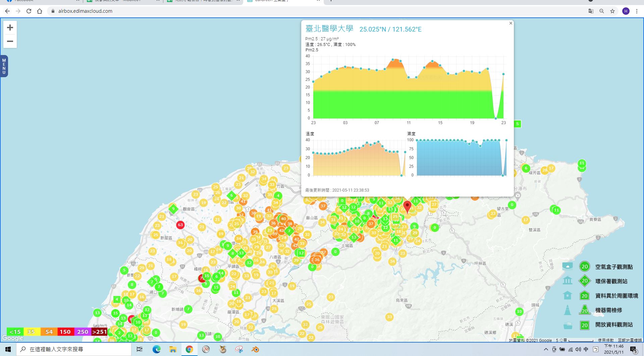Click 開放資料觀測站 legend label
Screen dimensions: 644x356
pyautogui.click(x=614, y=325)
